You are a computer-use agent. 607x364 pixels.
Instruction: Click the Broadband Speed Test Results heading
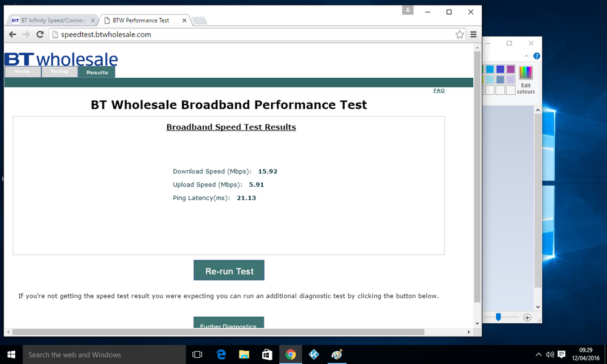click(231, 127)
